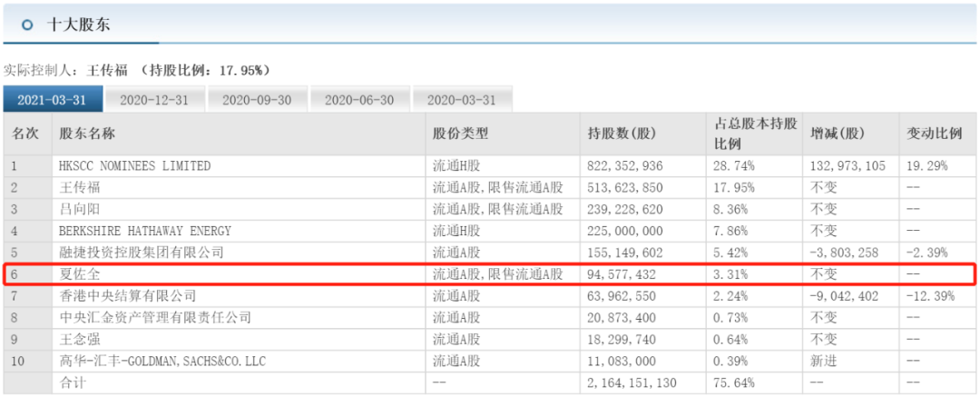This screenshot has height=397, width=980.
Task: Click the 3.31% percentage cell
Action: pos(732,274)
